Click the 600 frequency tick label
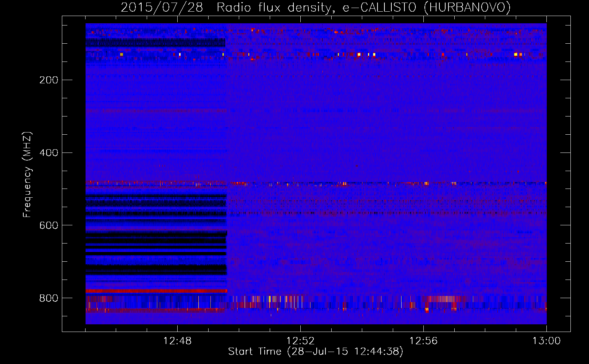This screenshot has height=364, width=589. [x=49, y=226]
